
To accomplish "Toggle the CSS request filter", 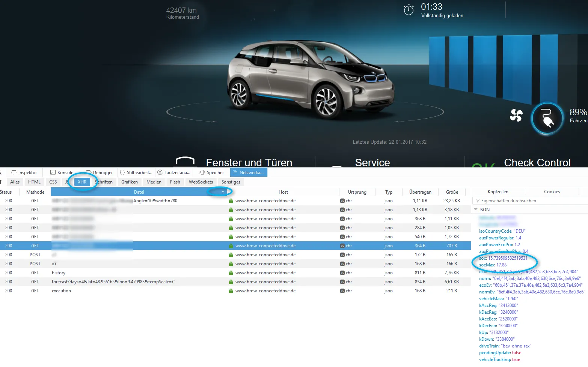I will tap(53, 182).
